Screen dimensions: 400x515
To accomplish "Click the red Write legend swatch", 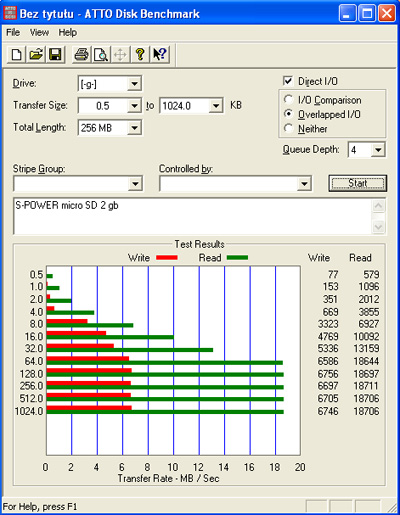I will coord(167,258).
